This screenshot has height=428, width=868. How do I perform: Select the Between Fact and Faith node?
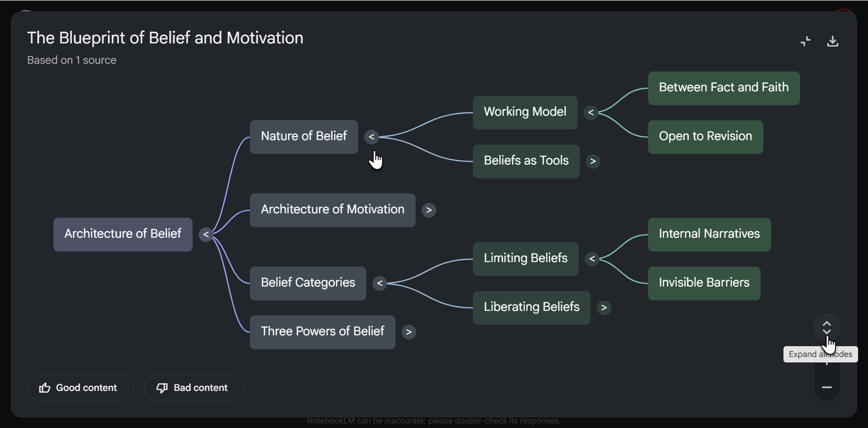tap(723, 88)
